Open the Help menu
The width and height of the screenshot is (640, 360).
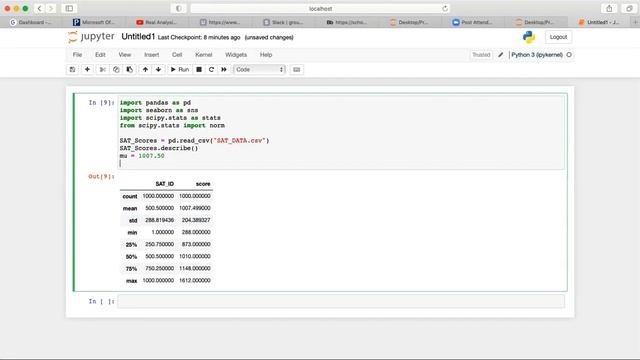point(266,55)
